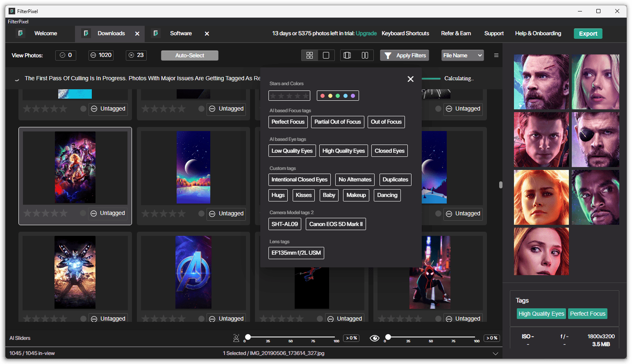
Task: Switch to the Downloads tab
Action: [x=111, y=34]
